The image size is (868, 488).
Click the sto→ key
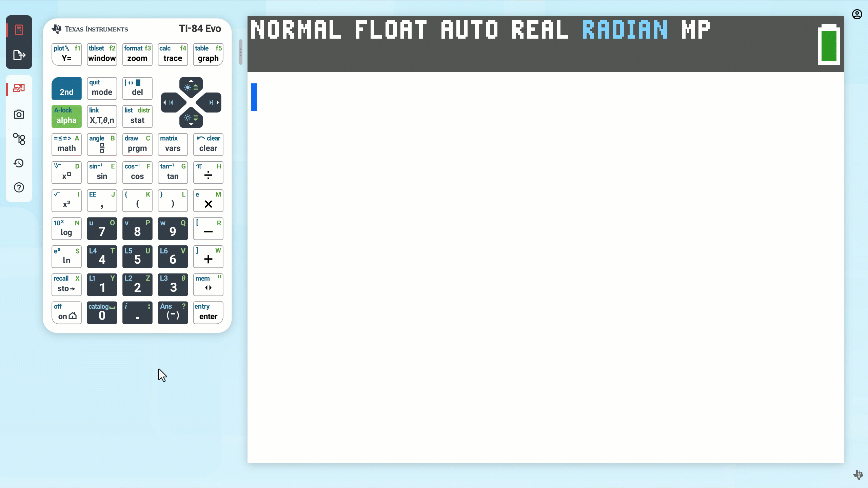[67, 285]
